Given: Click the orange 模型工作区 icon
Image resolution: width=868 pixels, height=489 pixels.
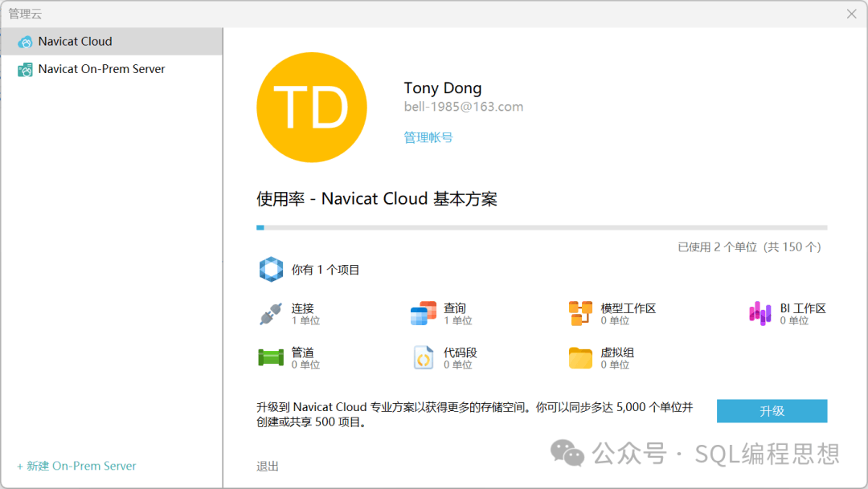Looking at the screenshot, I should (580, 314).
